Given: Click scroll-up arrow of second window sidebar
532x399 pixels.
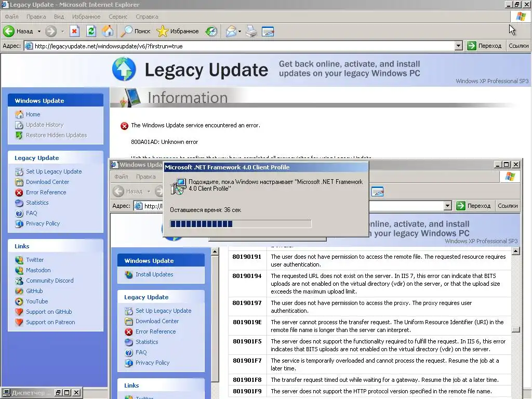Looking at the screenshot, I should coord(215,251).
